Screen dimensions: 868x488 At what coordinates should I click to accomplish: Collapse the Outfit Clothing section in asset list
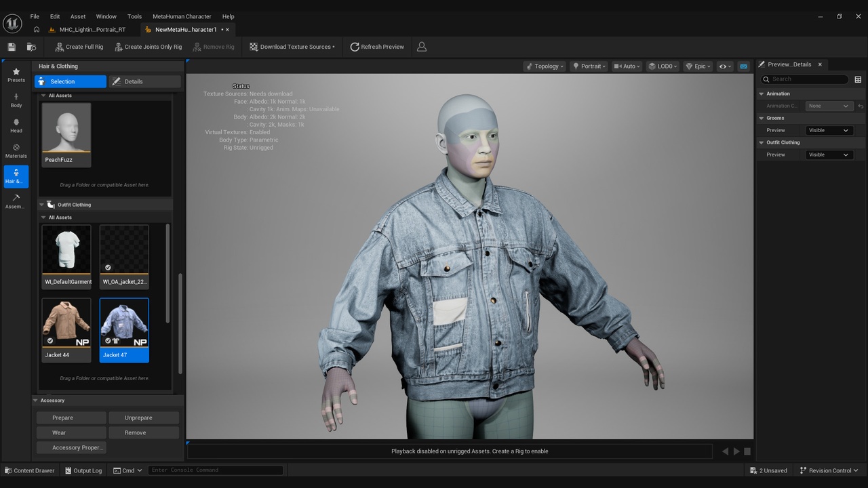[x=41, y=205]
